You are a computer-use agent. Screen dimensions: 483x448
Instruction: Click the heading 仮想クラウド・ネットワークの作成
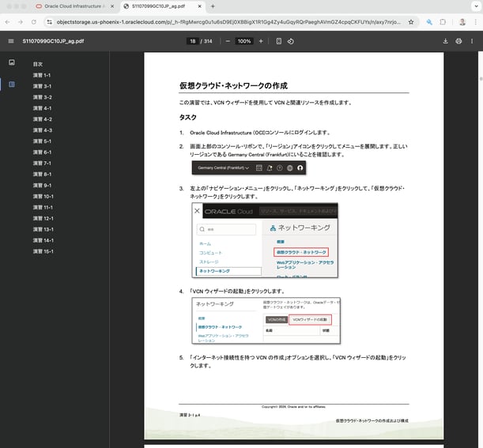coord(233,85)
